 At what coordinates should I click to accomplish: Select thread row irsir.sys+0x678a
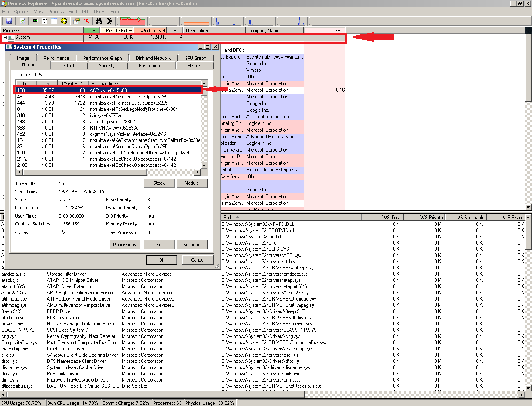tap(108, 115)
